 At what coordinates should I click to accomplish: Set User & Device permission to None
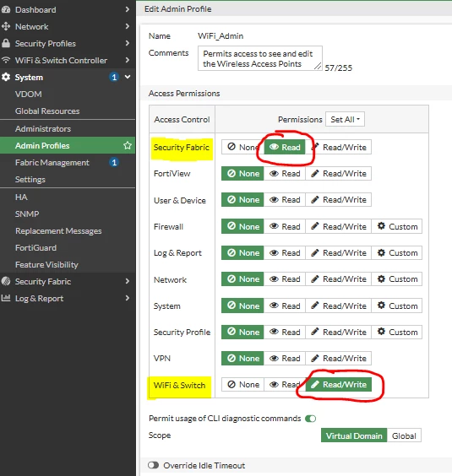[242, 200]
